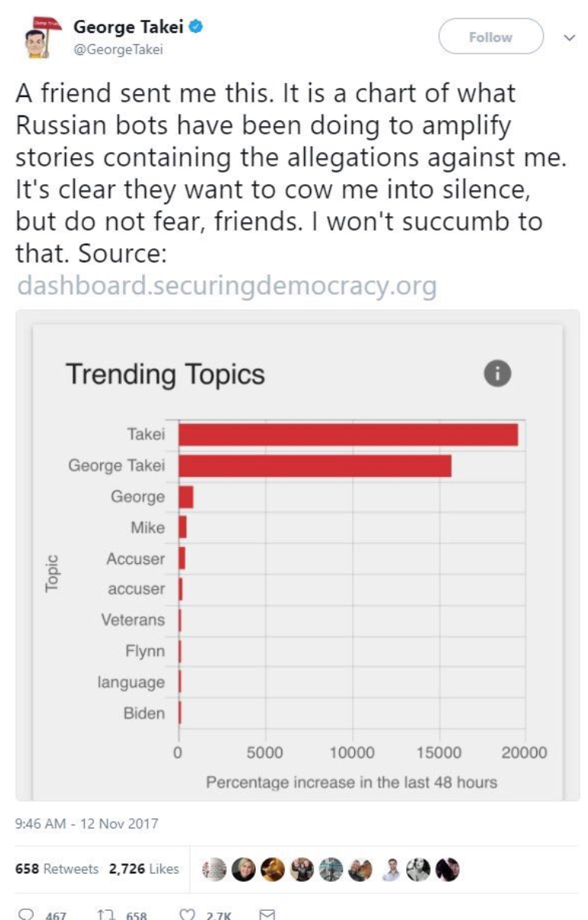Click the blue verified badge
The width and height of the screenshot is (588, 920).
(x=196, y=28)
